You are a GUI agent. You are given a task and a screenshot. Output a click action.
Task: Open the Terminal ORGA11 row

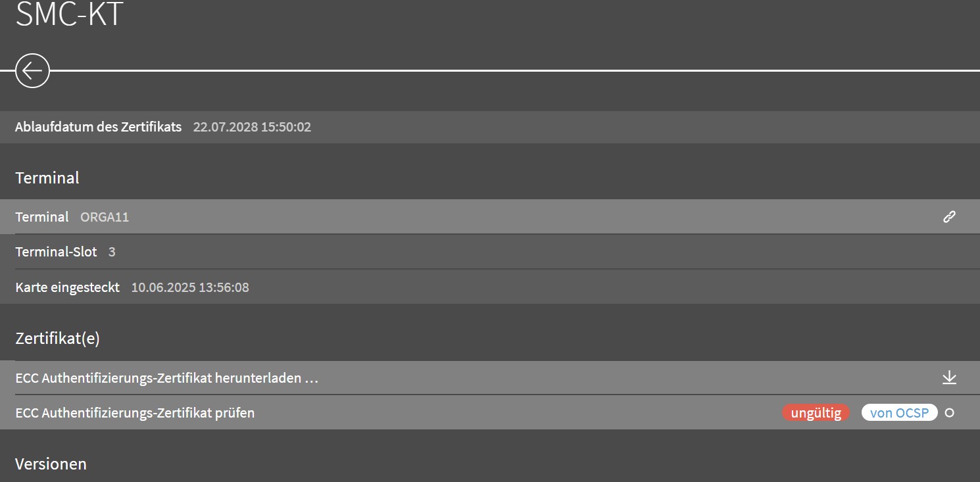[490, 216]
